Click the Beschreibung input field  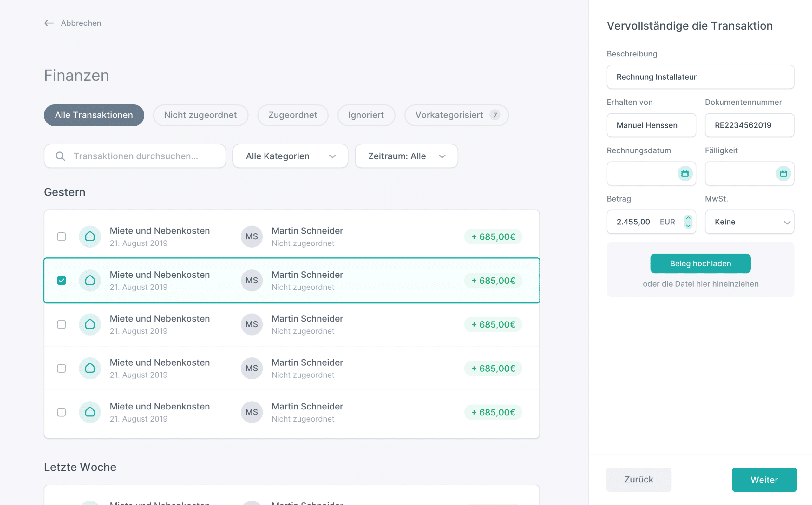point(700,77)
